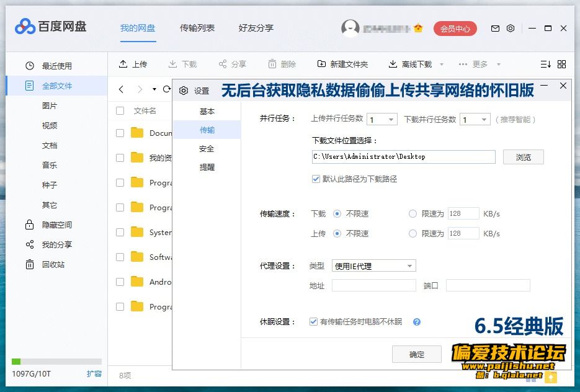Close the settings dialog
The height and width of the screenshot is (392, 580).
563,86
